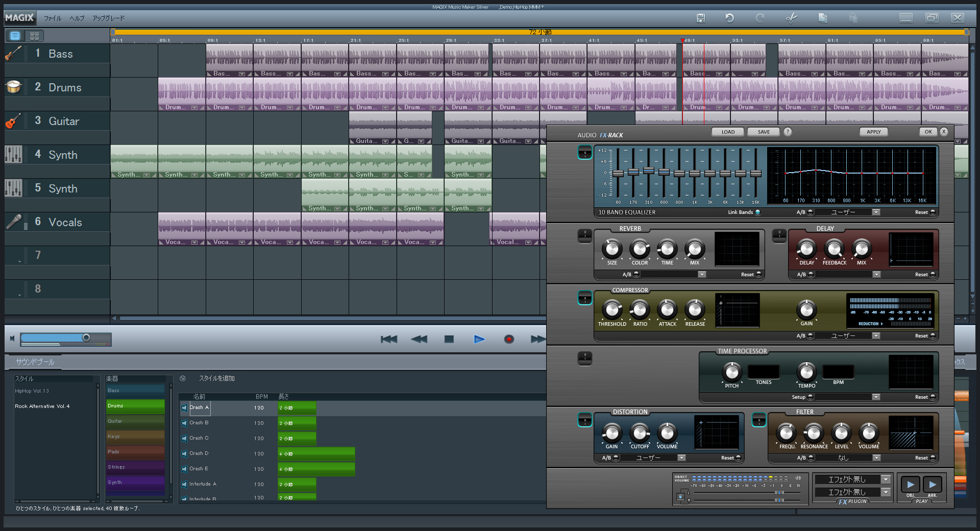Toggle 10 Band Equalizer power switch

(x=585, y=152)
